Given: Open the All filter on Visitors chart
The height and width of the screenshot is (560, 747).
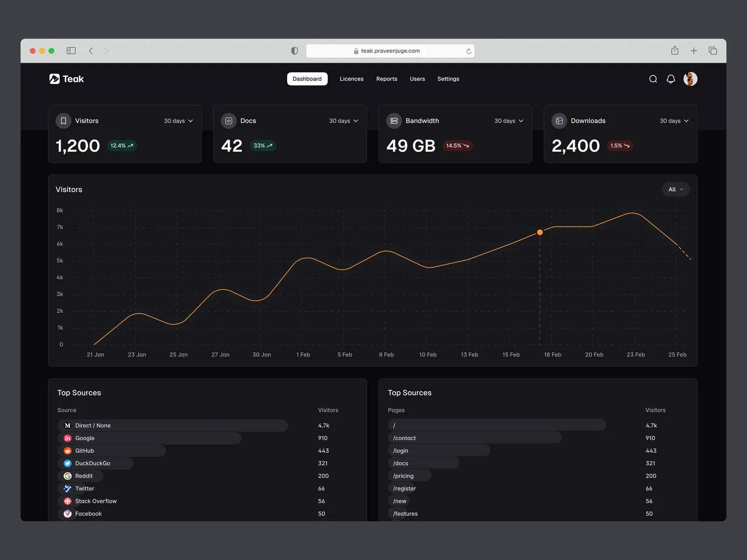Looking at the screenshot, I should (676, 189).
